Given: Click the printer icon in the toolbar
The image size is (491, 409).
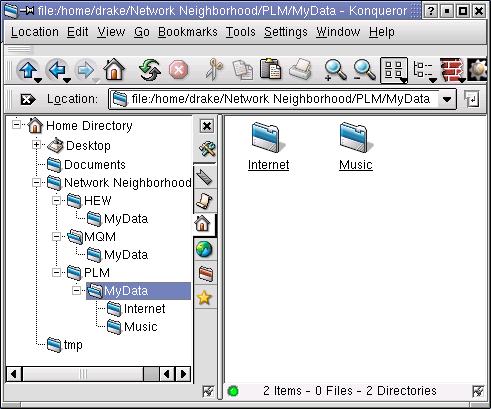Looking at the screenshot, I should click(301, 70).
